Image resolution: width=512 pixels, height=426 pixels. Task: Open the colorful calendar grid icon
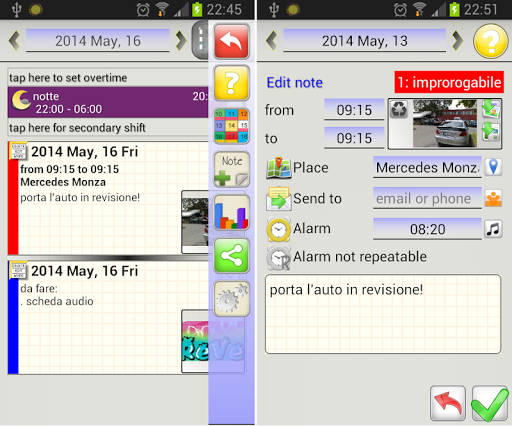pos(231,126)
